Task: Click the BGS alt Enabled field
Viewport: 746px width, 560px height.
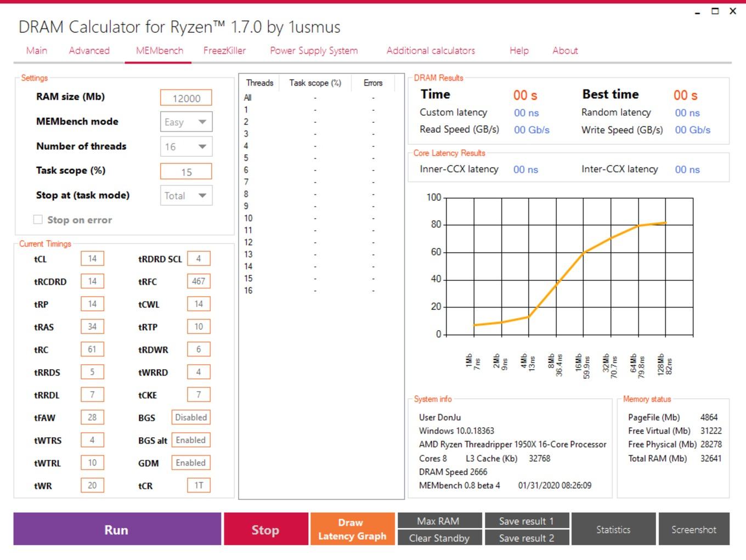Action: [x=191, y=440]
